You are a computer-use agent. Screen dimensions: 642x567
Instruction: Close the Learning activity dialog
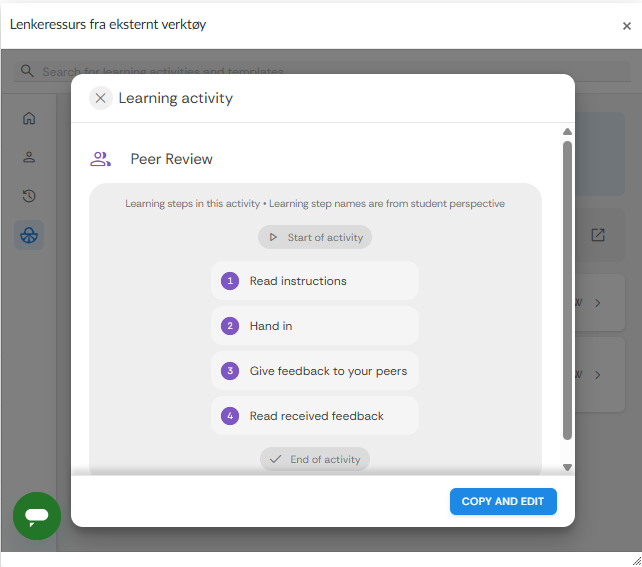(100, 98)
